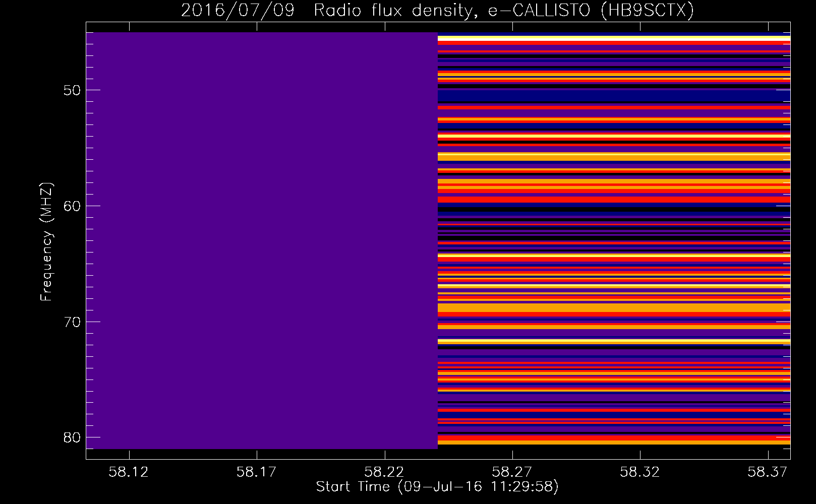Click the Start Time axis label

(437, 487)
